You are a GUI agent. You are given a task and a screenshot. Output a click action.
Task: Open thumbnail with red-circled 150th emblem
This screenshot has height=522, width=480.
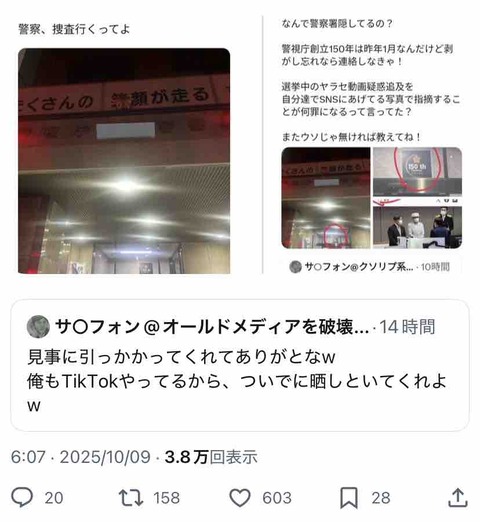pos(417,171)
